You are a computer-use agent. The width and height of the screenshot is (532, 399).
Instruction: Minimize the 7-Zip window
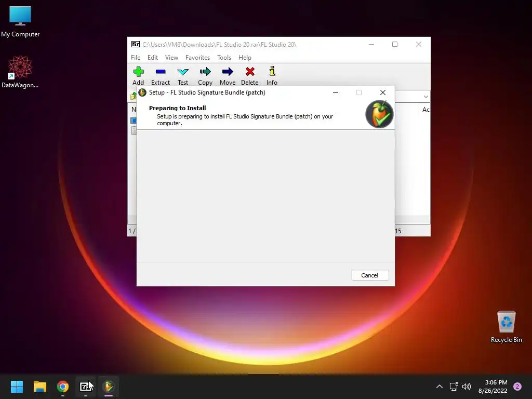pyautogui.click(x=371, y=45)
